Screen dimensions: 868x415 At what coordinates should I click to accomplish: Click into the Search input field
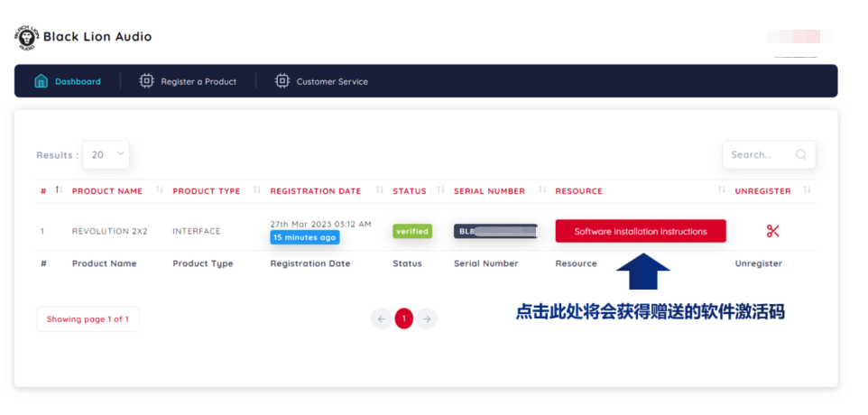click(x=758, y=155)
